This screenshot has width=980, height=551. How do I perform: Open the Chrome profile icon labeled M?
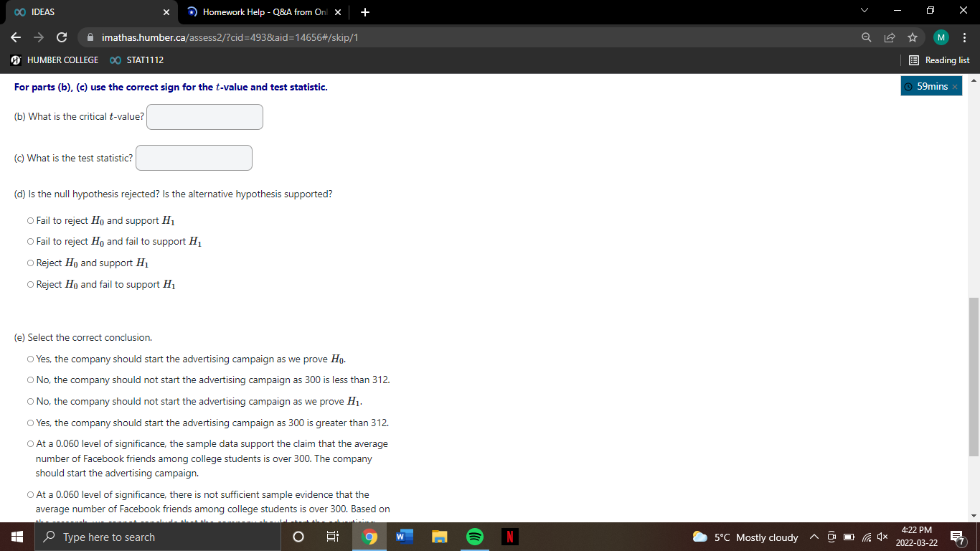(x=941, y=37)
